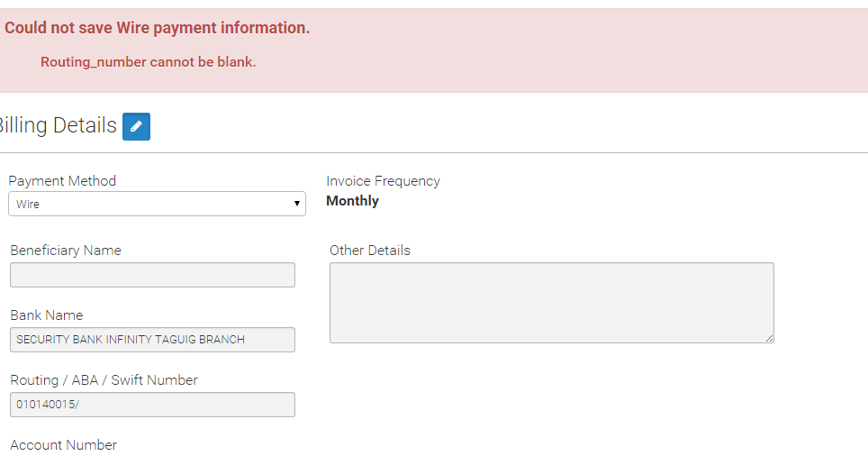The image size is (868, 456).
Task: Click the 'Could not save Wire payment information' heading
Action: (158, 28)
